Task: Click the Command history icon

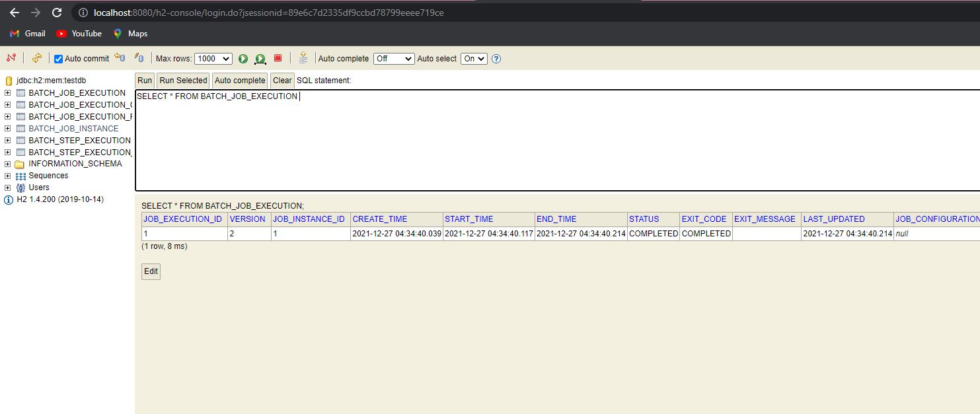Action: (303, 58)
